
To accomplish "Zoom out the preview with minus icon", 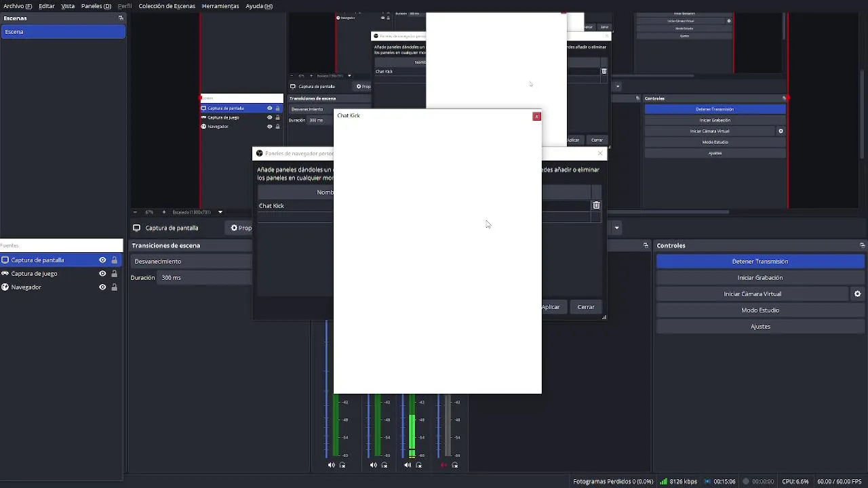I will pos(135,212).
